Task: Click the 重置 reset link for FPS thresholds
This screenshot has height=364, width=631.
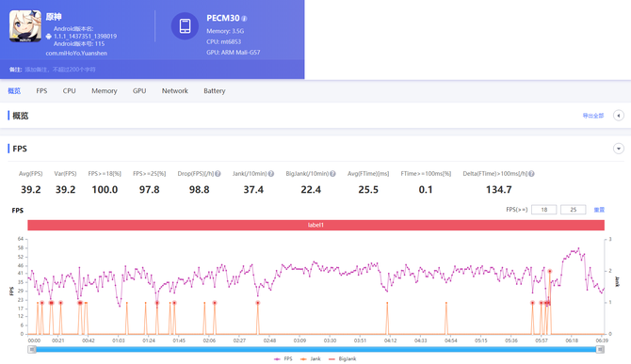Action: coord(599,210)
